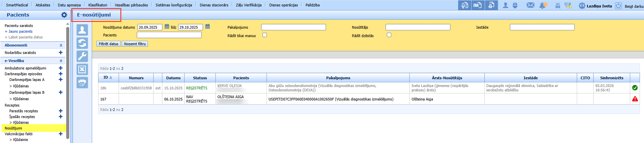Image resolution: width=644 pixels, height=143 pixels.
Task: Click the cancel X toolbar icon
Action: point(82,69)
